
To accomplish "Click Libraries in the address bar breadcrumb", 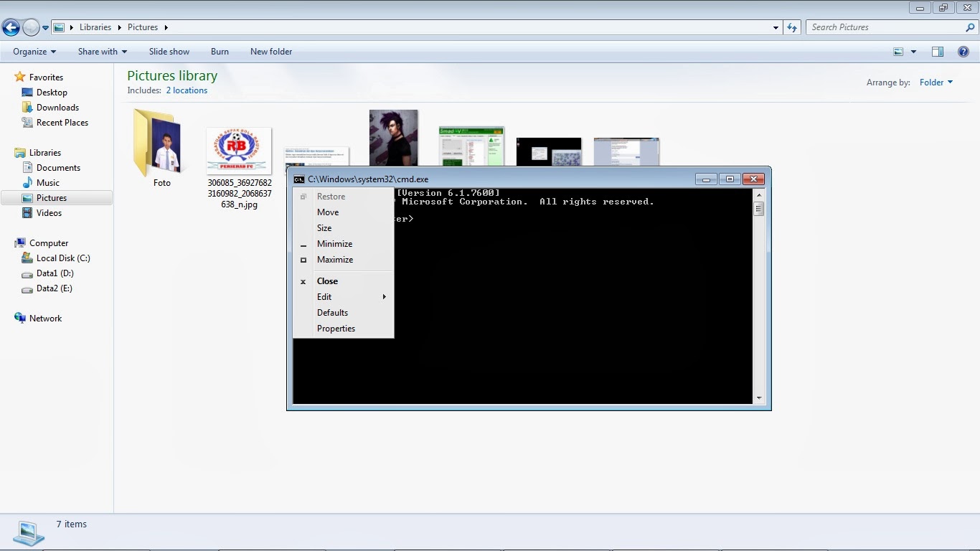I will (95, 27).
